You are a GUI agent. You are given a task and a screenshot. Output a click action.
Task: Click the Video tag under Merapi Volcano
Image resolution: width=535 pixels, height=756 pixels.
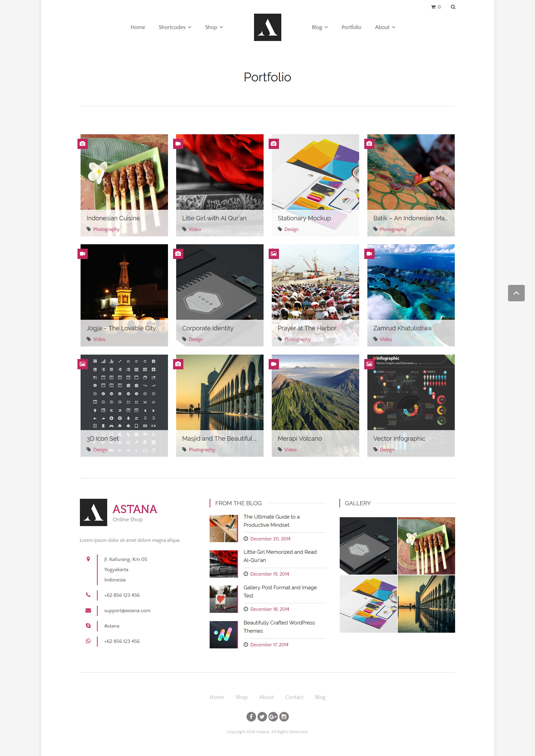(290, 450)
